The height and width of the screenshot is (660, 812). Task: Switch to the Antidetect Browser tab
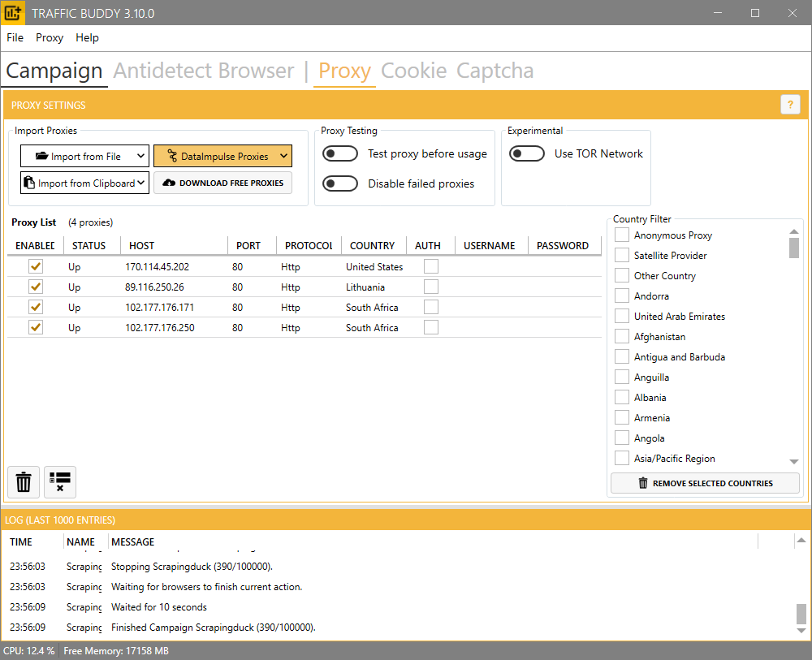point(204,71)
